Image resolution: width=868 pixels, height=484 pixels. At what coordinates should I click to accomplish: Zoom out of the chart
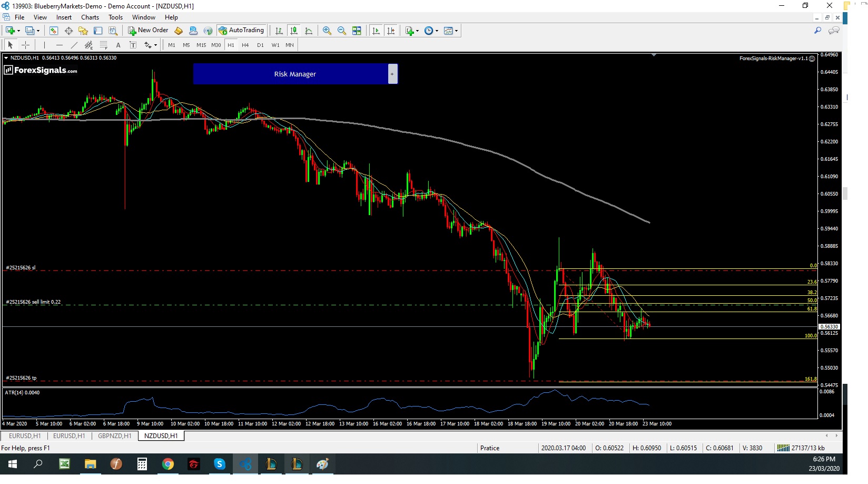(342, 31)
